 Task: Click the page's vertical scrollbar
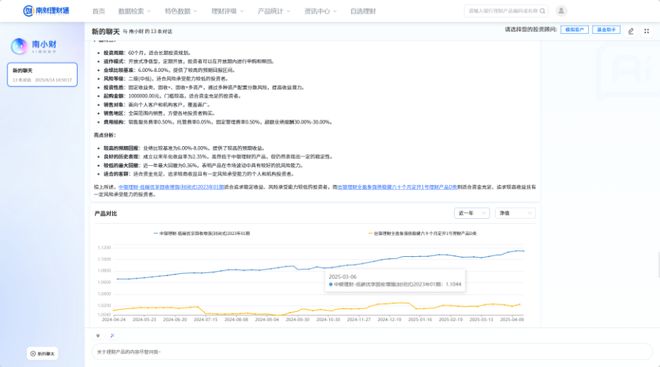[x=658, y=265]
